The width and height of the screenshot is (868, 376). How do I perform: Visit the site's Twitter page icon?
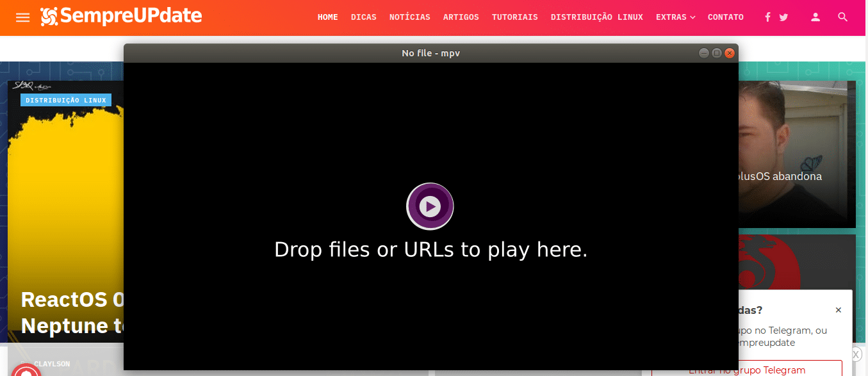(x=783, y=17)
